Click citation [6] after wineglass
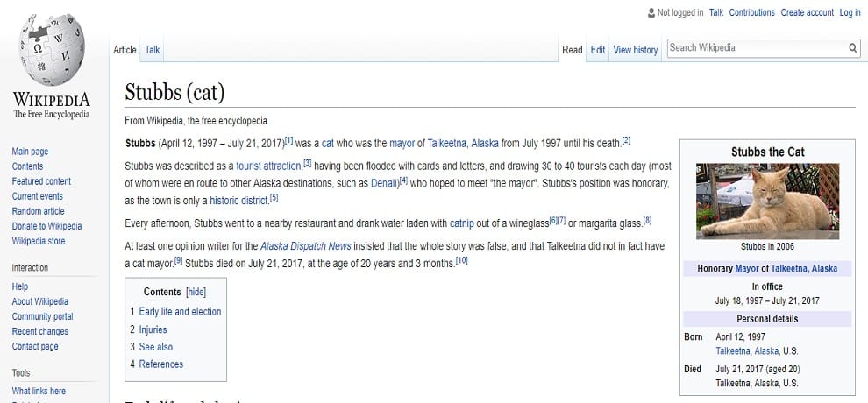Image resolution: width=868 pixels, height=403 pixels. 553,220
